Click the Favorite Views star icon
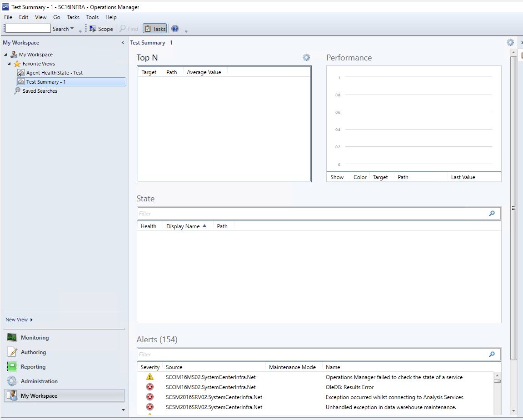 (x=17, y=64)
